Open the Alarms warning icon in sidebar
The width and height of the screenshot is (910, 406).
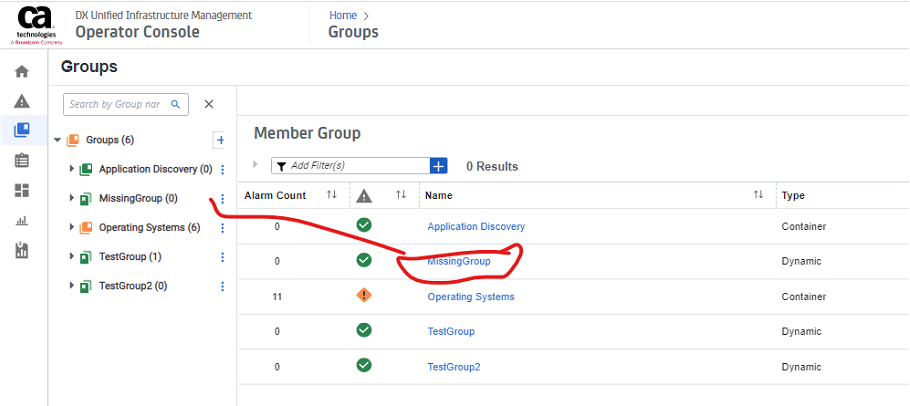pos(22,101)
